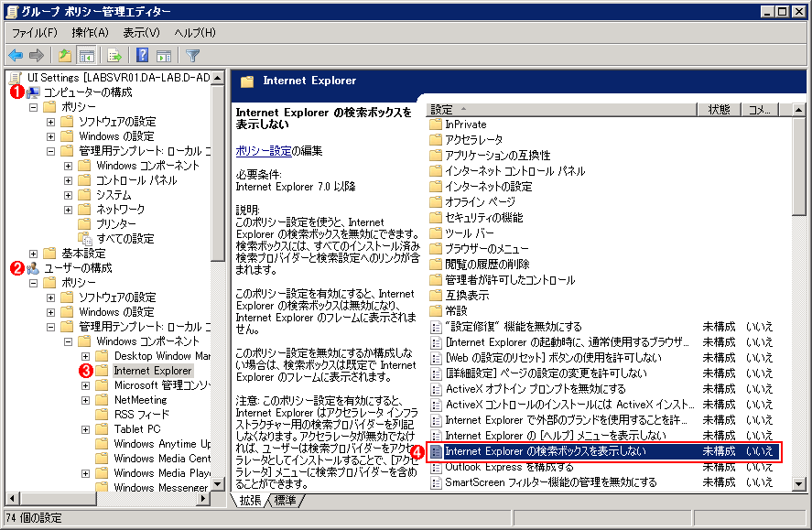This screenshot has height=530, width=812.
Task: Select RSS フィード in the tree
Action: (x=142, y=415)
